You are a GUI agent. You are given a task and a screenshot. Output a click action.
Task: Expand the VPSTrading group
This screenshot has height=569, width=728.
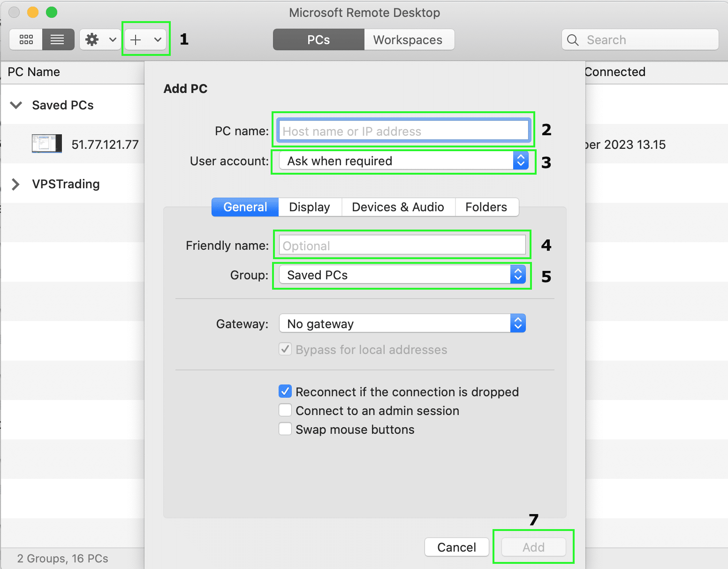click(x=15, y=184)
